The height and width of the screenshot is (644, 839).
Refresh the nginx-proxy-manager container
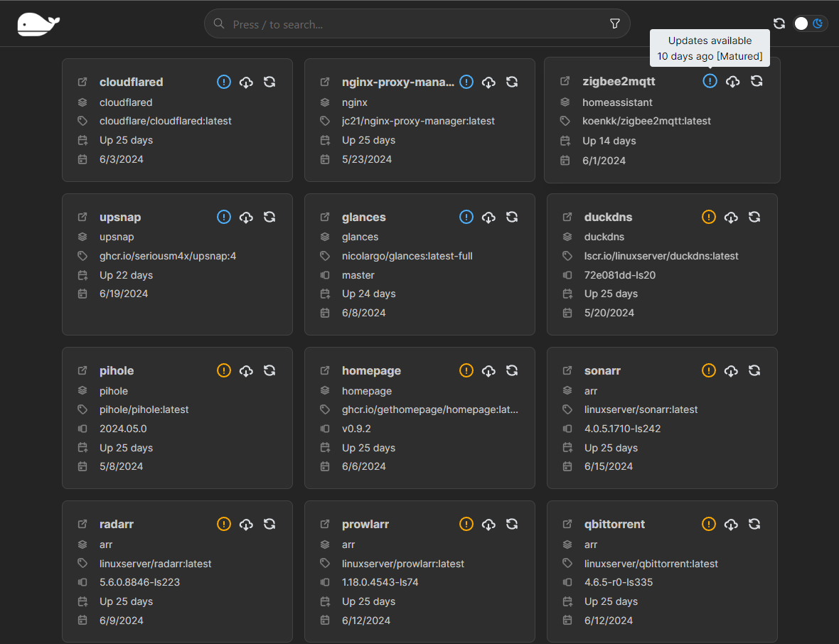tap(511, 82)
